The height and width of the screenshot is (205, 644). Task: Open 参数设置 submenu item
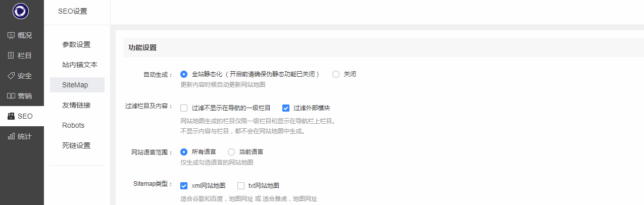click(x=77, y=44)
